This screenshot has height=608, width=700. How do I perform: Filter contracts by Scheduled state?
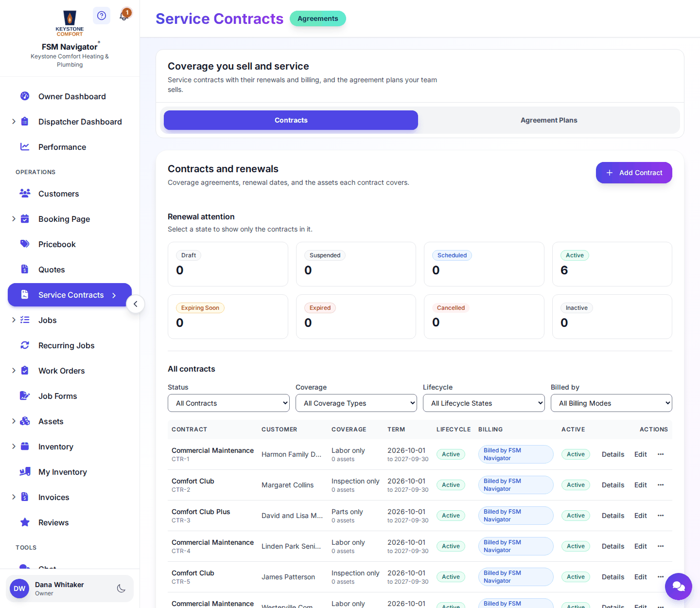(484, 264)
